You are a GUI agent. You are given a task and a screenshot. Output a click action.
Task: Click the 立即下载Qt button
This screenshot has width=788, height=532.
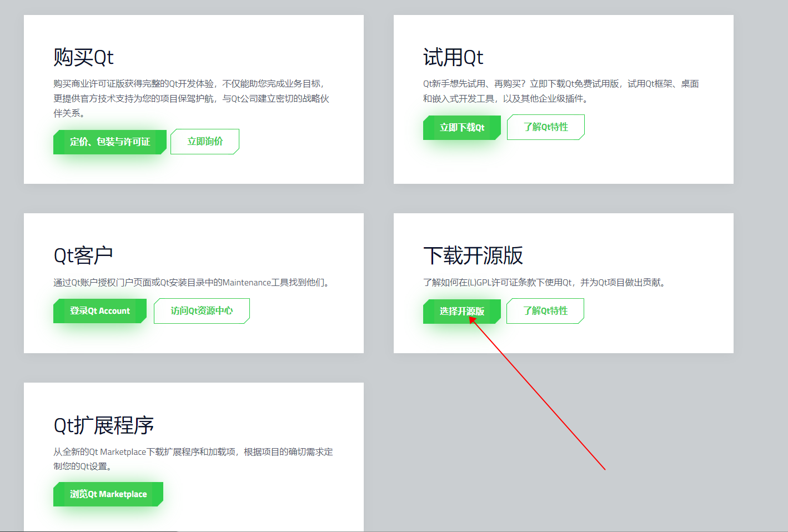462,128
